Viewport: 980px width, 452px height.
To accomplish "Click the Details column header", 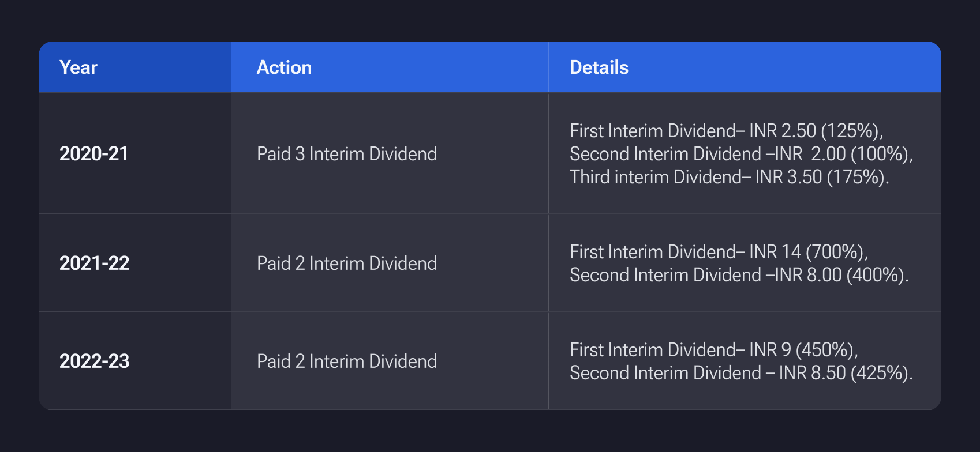I will click(x=599, y=67).
